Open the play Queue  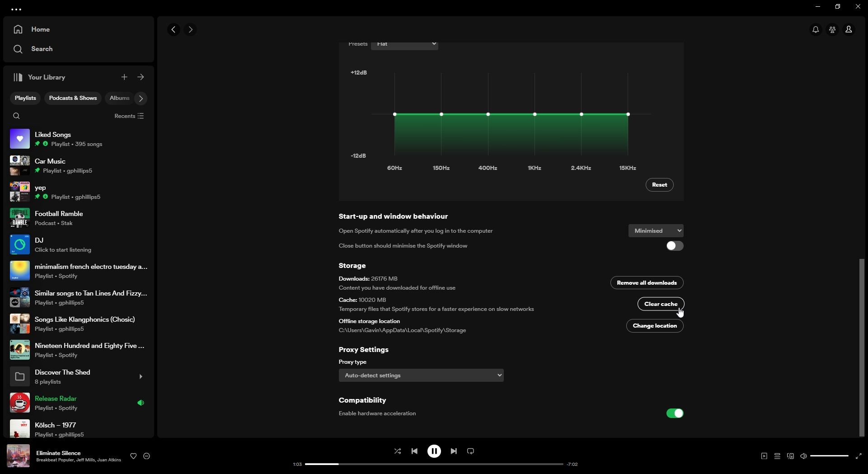click(777, 456)
